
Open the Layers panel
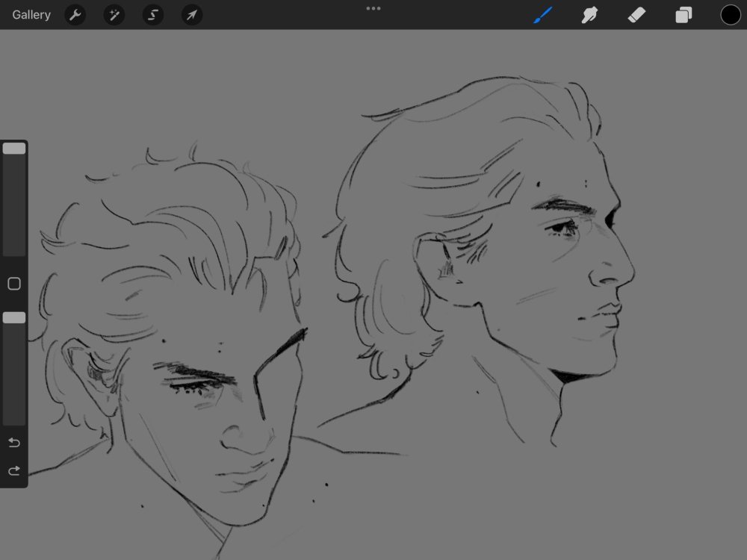pos(684,15)
